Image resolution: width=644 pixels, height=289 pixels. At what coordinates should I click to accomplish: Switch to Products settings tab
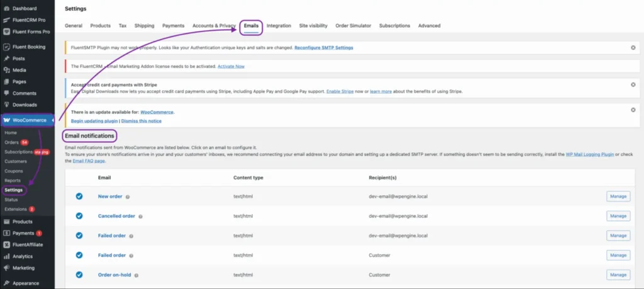[100, 25]
